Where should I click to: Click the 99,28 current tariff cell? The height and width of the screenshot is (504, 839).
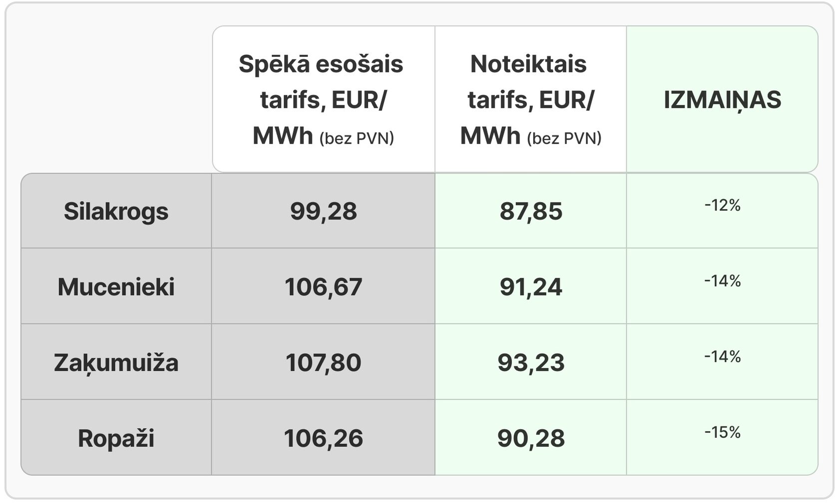pyautogui.click(x=323, y=211)
